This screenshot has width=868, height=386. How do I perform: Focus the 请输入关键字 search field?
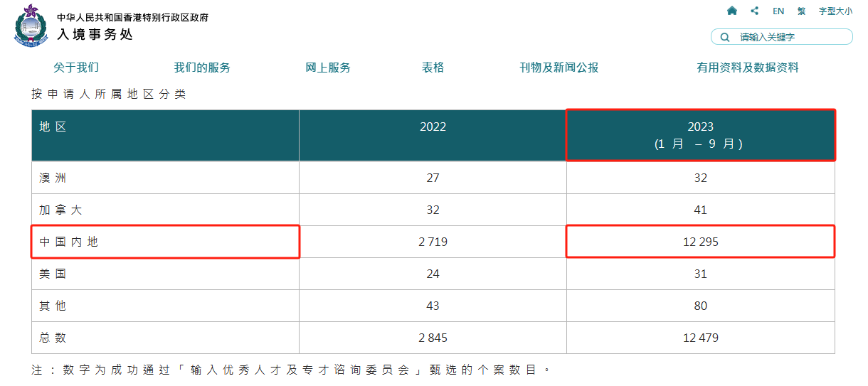790,37
